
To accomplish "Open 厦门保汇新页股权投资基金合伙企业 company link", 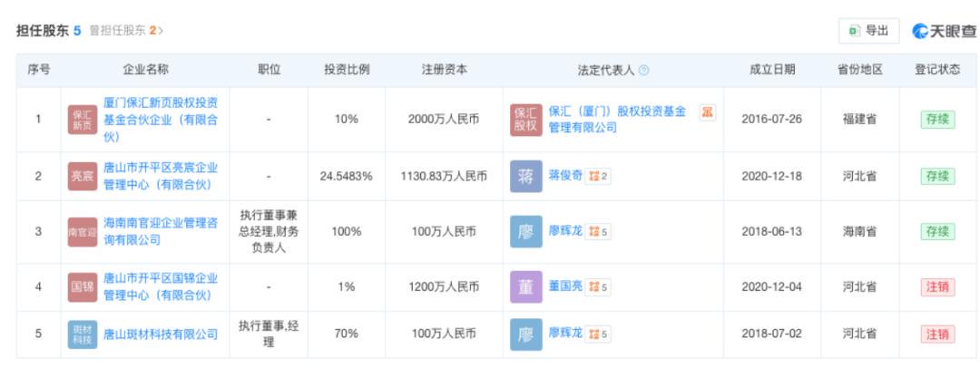I will pos(160,120).
